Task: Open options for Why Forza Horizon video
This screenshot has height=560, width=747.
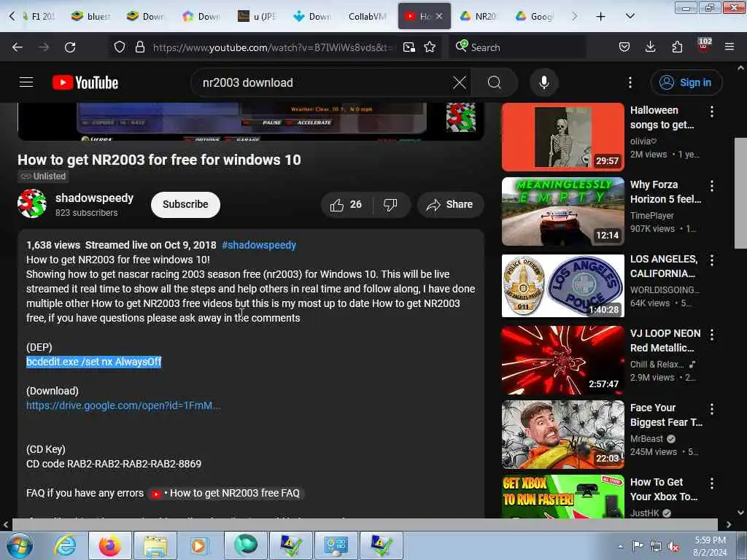Action: click(x=712, y=186)
